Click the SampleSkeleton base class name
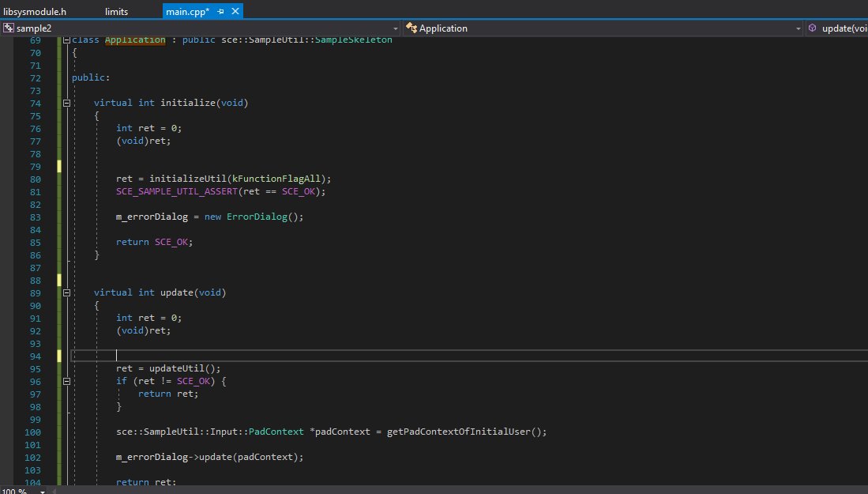 pos(354,40)
